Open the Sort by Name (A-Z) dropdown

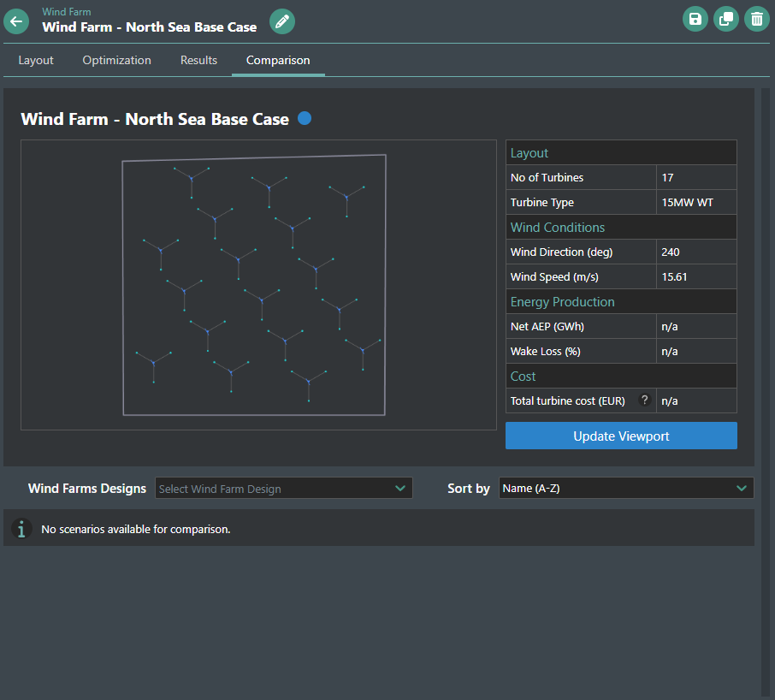626,488
